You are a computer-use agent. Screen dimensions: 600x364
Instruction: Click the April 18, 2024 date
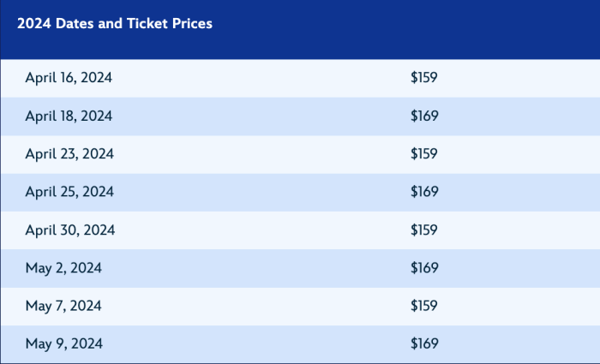click(x=69, y=116)
